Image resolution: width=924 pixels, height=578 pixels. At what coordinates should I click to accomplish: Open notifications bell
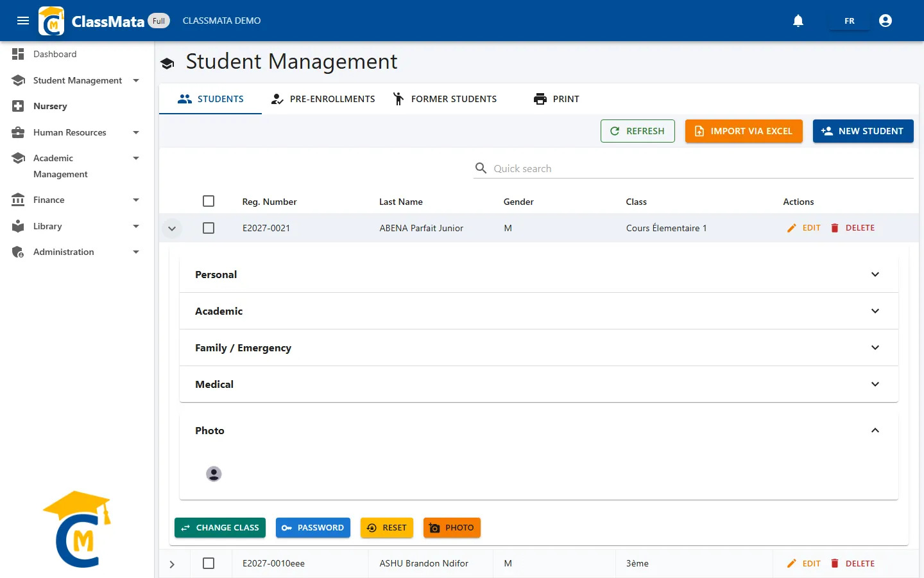coord(798,21)
